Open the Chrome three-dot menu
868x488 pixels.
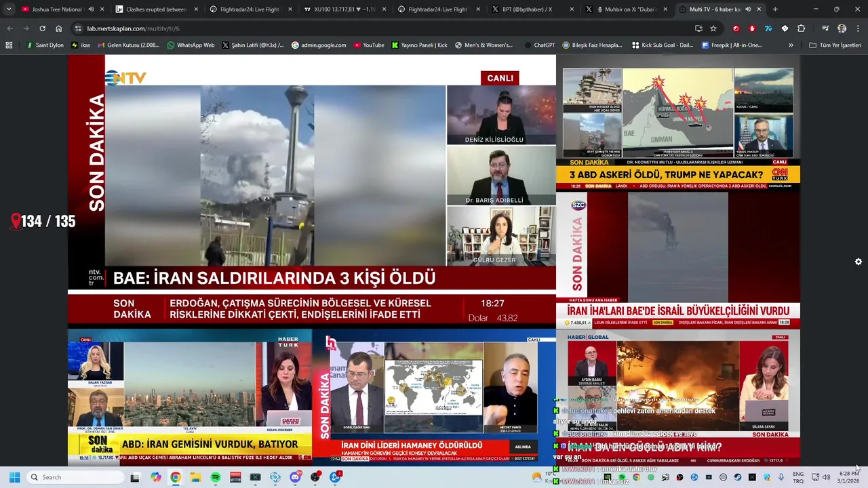(x=856, y=28)
